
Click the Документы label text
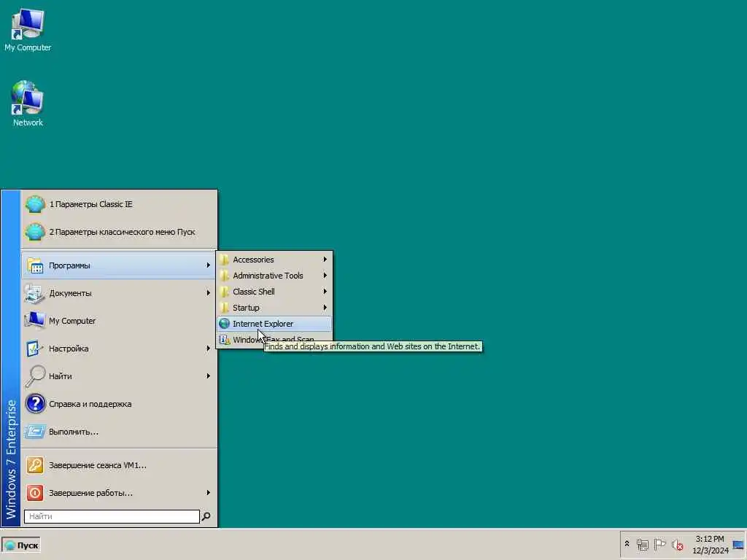pos(70,293)
